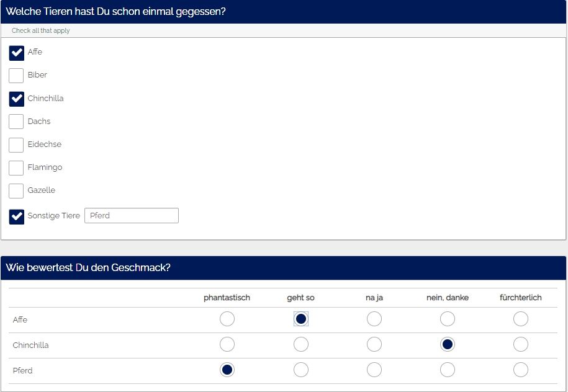Check the Gazelle option

pos(17,191)
